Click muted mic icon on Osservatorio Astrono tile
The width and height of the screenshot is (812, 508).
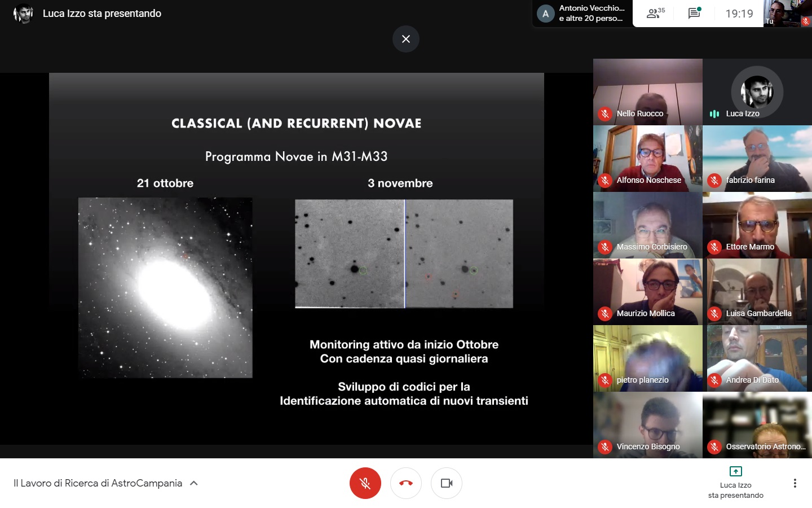714,446
